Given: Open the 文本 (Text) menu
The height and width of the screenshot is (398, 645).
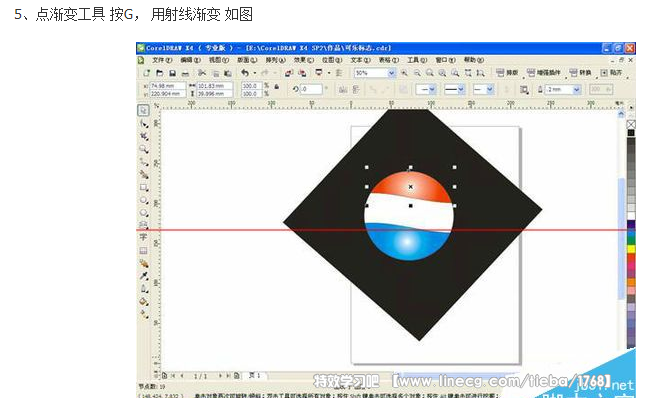Looking at the screenshot, I should pyautogui.click(x=360, y=60).
